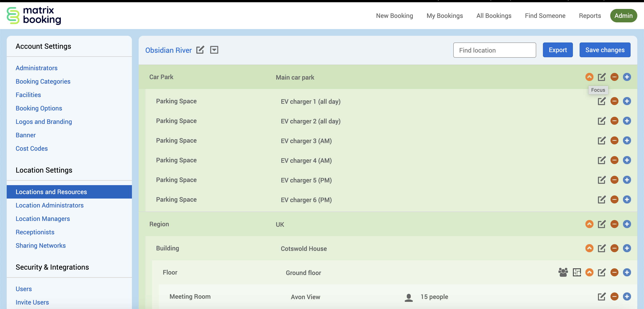Edit EV charger 1 (all day)

click(x=602, y=101)
